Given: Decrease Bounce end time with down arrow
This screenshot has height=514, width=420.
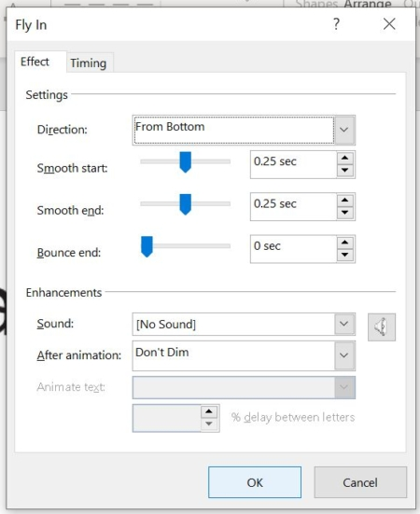Looking at the screenshot, I should [344, 255].
